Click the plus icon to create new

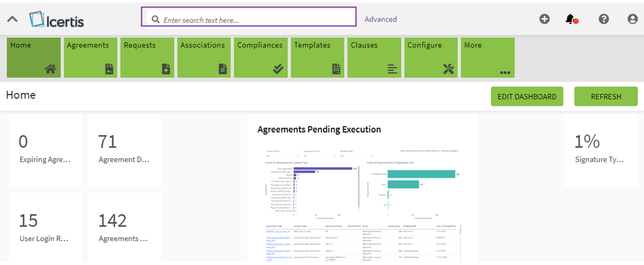(544, 19)
